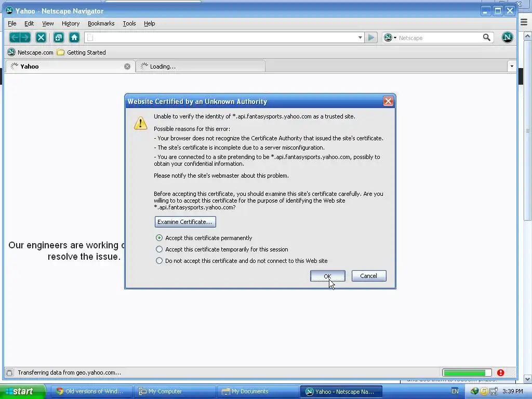Click the Netscape N throbber logo
The width and height of the screenshot is (532, 399).
(x=507, y=37)
